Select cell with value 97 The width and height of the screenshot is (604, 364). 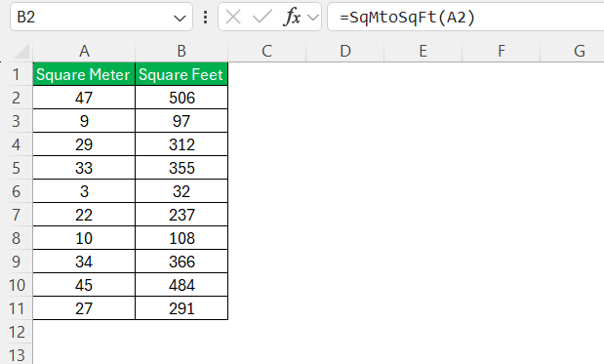click(181, 121)
